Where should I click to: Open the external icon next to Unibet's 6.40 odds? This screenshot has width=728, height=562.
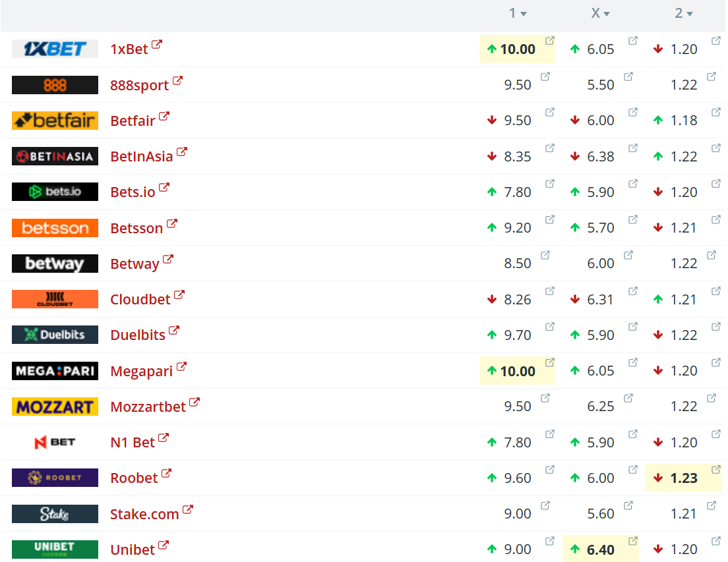[x=633, y=542]
